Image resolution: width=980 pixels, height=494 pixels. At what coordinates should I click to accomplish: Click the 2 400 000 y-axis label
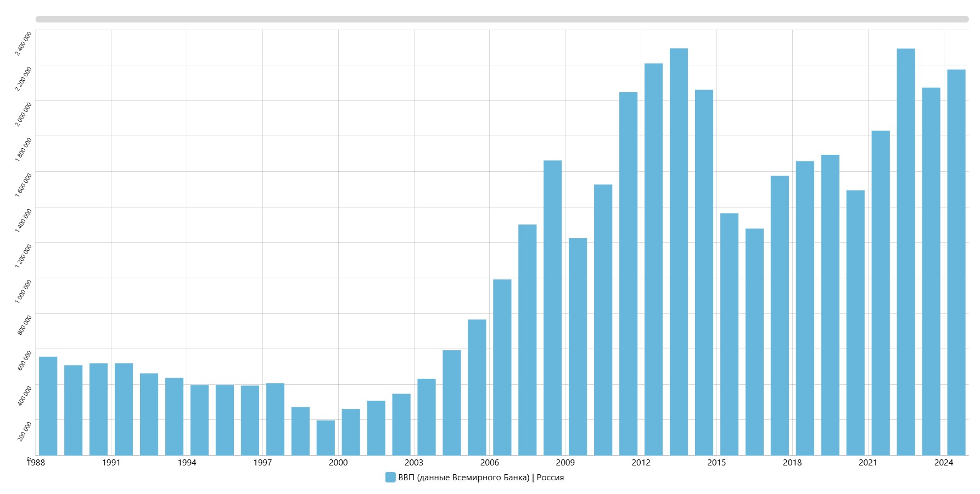(x=24, y=43)
